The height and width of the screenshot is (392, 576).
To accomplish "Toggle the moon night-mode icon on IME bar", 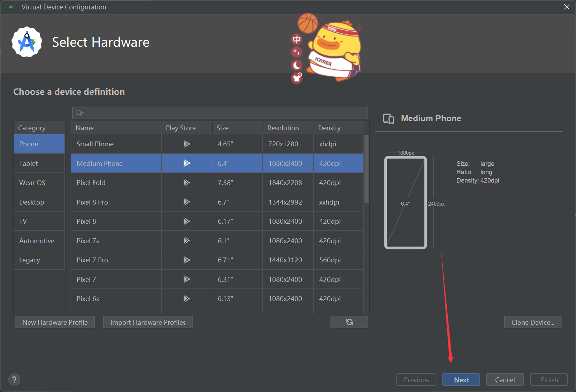I will pos(297,65).
